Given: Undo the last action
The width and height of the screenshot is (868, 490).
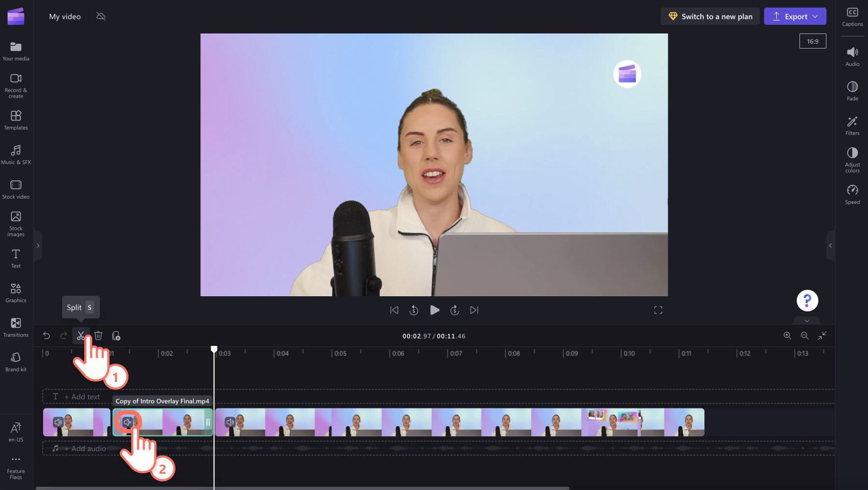Looking at the screenshot, I should pos(46,335).
